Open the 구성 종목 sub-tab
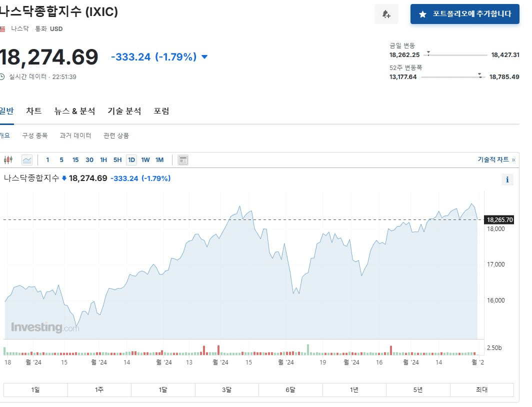Viewport: 532px width, 407px height. (34, 135)
